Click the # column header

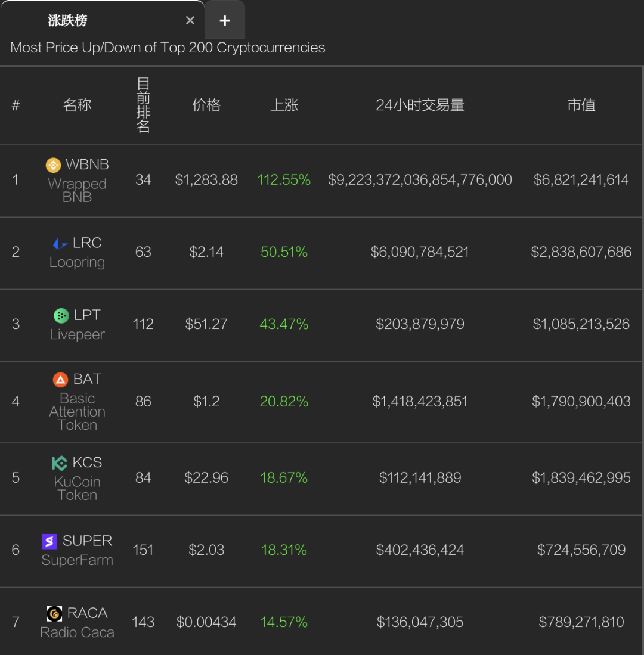[x=16, y=105]
